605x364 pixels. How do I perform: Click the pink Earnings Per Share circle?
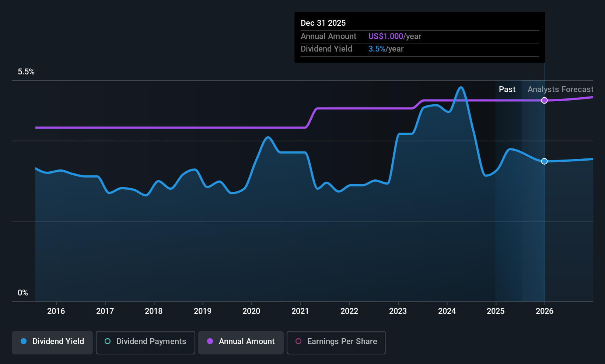(298, 341)
